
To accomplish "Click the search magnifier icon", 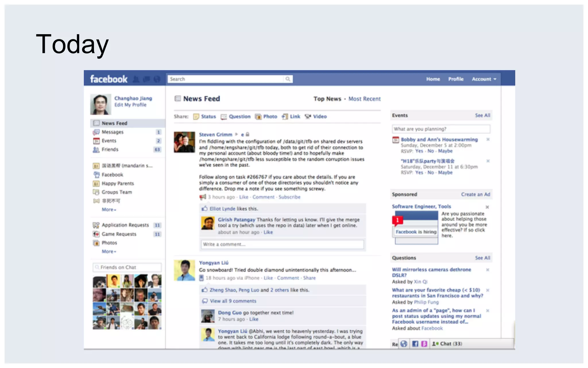I will click(288, 79).
